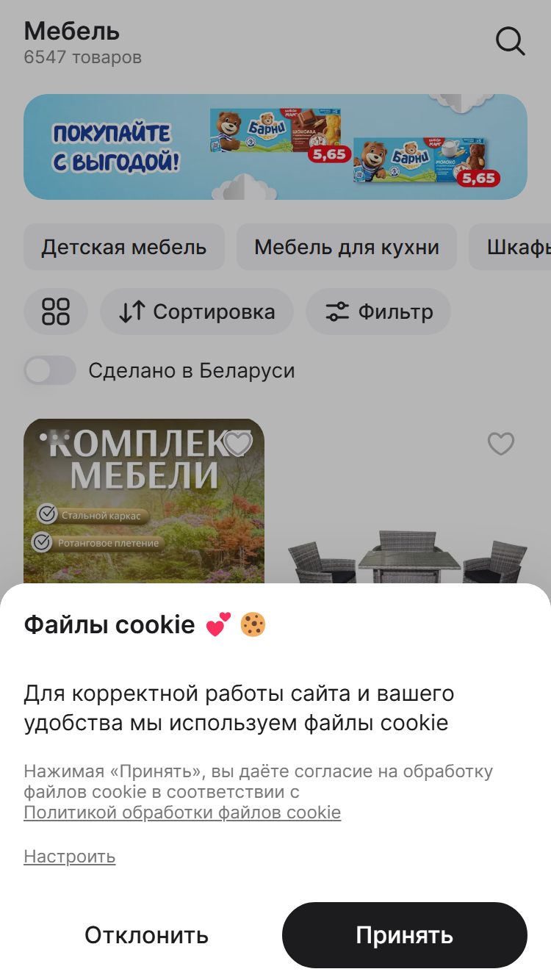Add garden furniture set to favorites
Viewport: 551px width, 980px height.
pyautogui.click(x=238, y=444)
